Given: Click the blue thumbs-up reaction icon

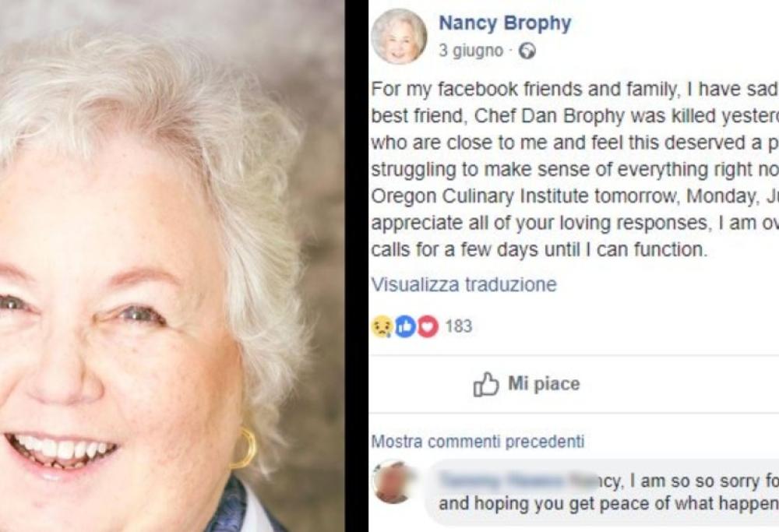Looking at the screenshot, I should pyautogui.click(x=404, y=327).
